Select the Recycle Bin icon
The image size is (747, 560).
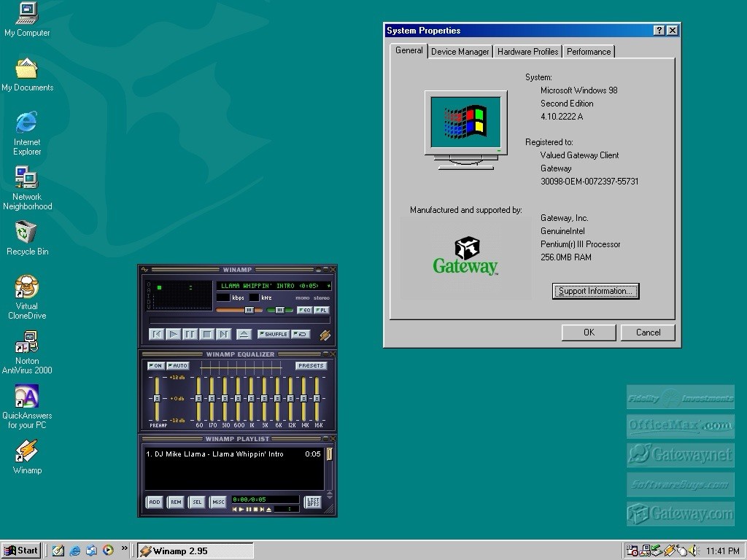click(27, 238)
